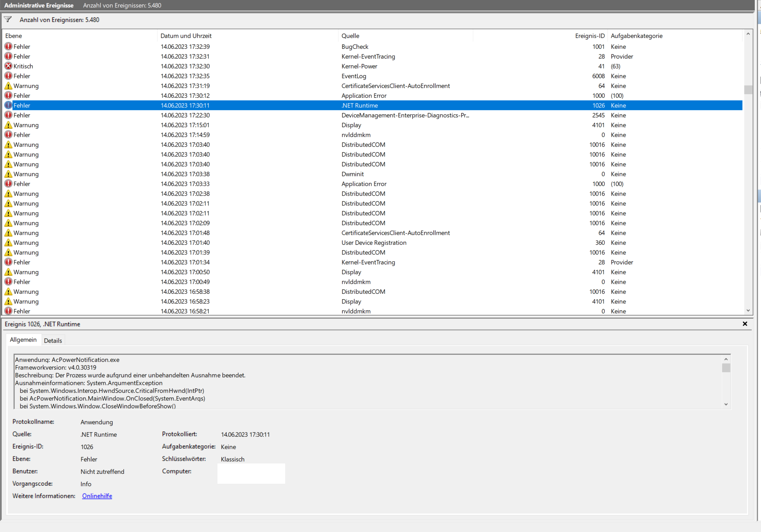Click the DeviceManagement-Enterprise-Diagnostics source cell
Image resolution: width=761 pixels, height=532 pixels.
pyautogui.click(x=405, y=115)
